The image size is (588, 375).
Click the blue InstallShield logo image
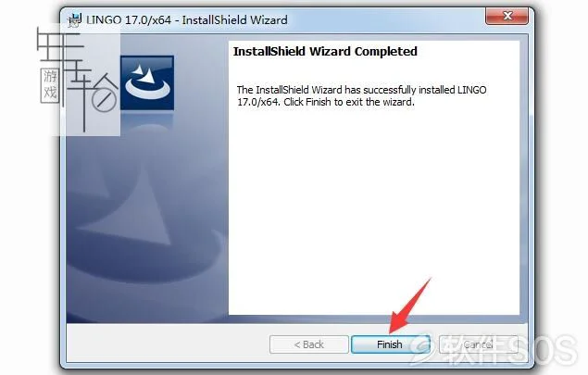pyautogui.click(x=147, y=83)
